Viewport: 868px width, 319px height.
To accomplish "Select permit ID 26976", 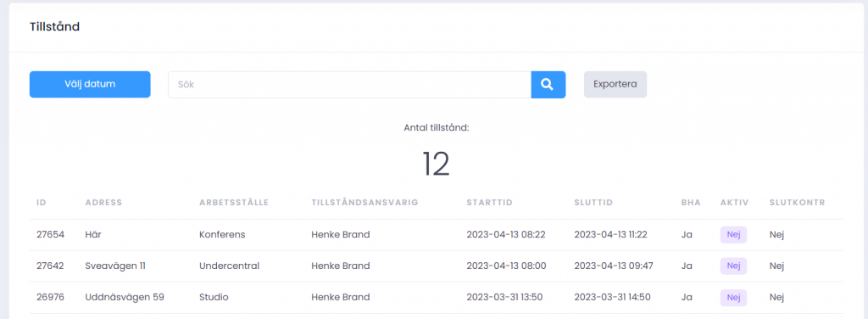I will [x=50, y=298].
